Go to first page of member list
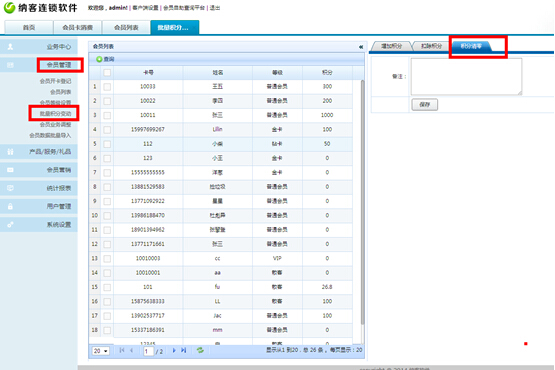Image resolution: width=555 pixels, height=370 pixels. (122, 350)
